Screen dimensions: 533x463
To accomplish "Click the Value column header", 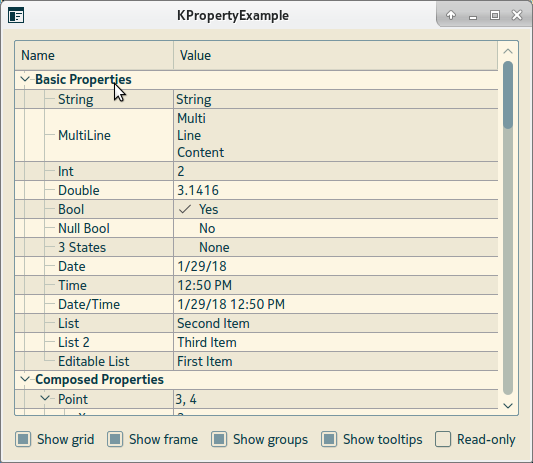I will click(x=336, y=55).
